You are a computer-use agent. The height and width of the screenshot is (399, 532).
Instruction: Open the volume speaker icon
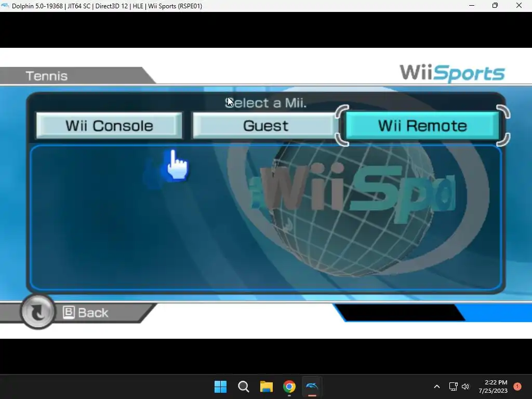465,387
